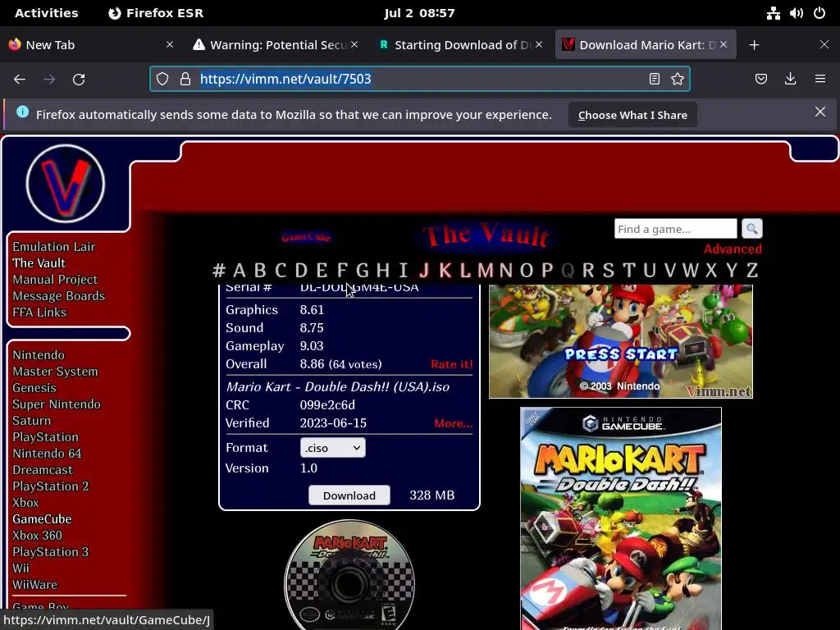Select PlayStation in sidebar
The height and width of the screenshot is (630, 840).
(46, 437)
